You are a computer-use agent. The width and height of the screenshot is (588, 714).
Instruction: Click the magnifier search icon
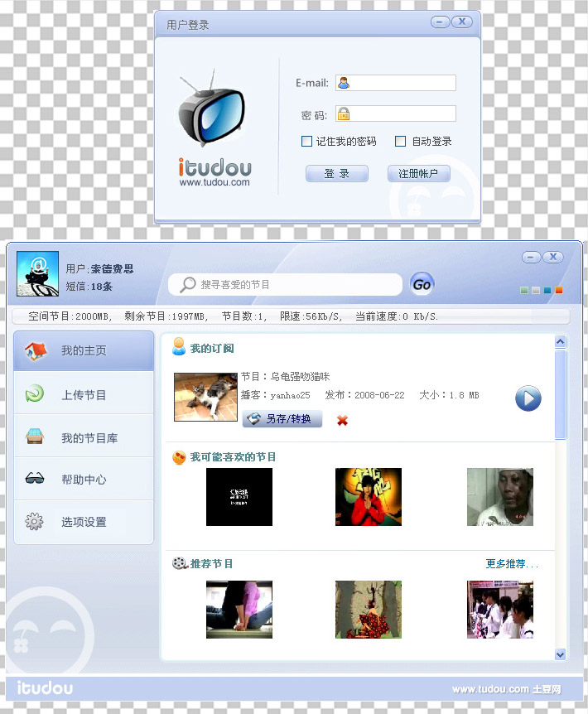click(187, 285)
